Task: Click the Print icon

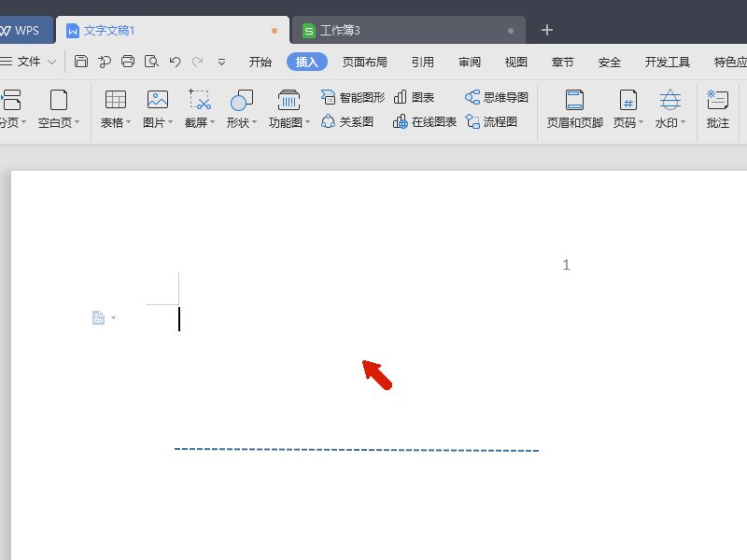Action: (x=128, y=62)
